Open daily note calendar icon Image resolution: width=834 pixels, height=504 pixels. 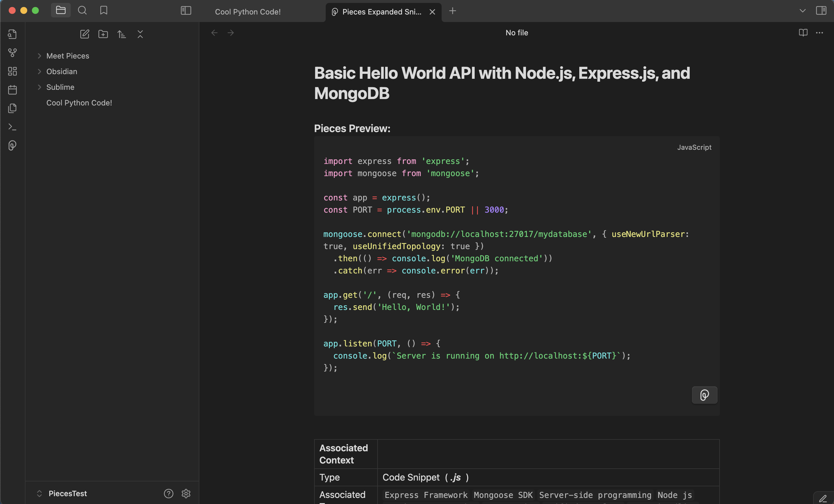point(12,90)
